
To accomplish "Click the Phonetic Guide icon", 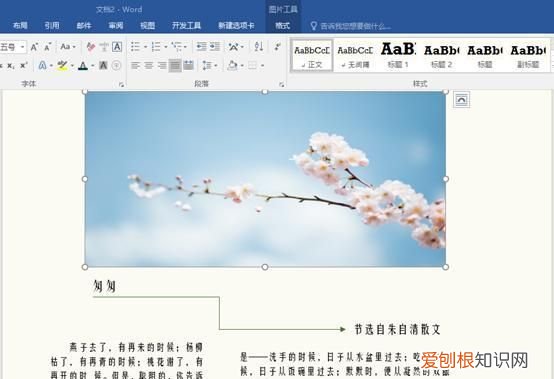I will tap(104, 47).
